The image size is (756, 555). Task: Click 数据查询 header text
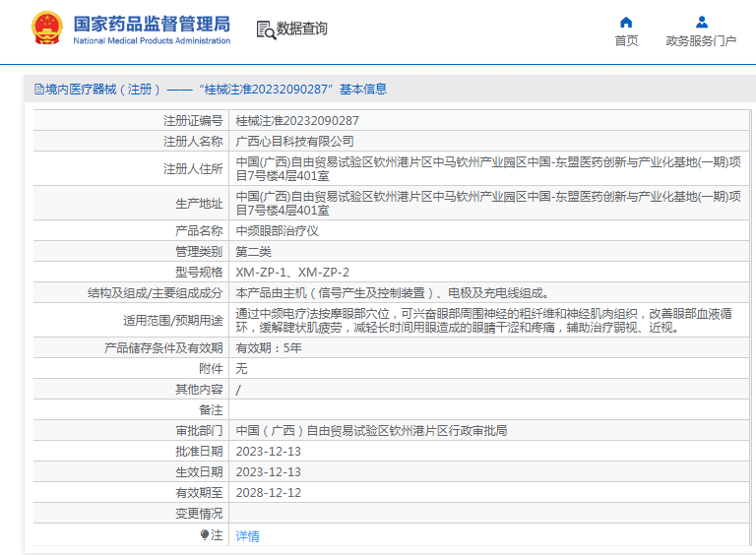(302, 29)
